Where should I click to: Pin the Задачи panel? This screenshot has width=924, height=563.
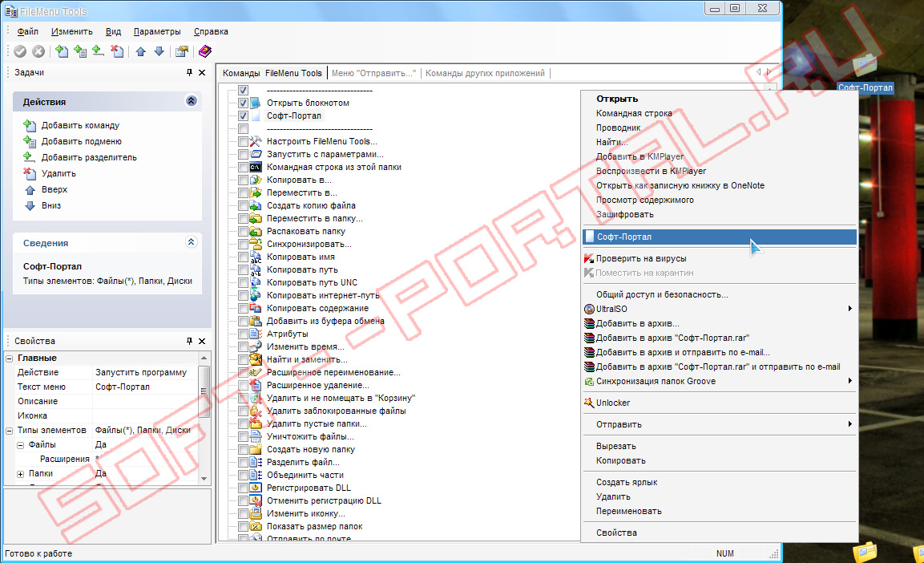[189, 72]
